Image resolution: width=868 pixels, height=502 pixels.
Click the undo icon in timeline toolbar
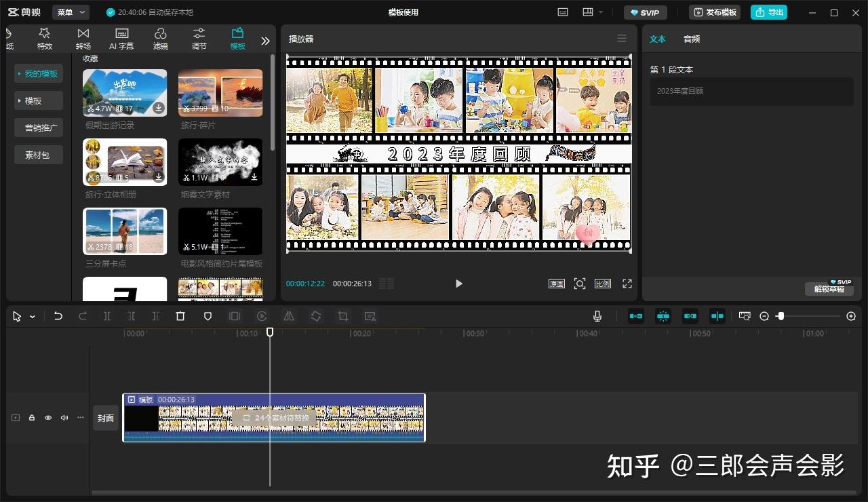[58, 316]
